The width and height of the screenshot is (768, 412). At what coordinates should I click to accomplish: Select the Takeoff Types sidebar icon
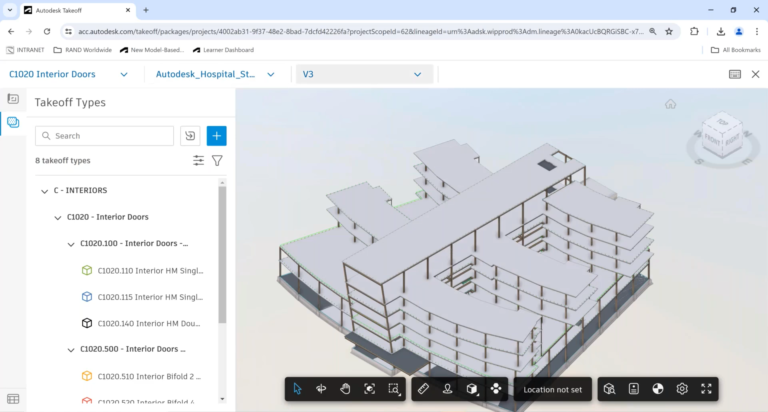pyautogui.click(x=13, y=122)
